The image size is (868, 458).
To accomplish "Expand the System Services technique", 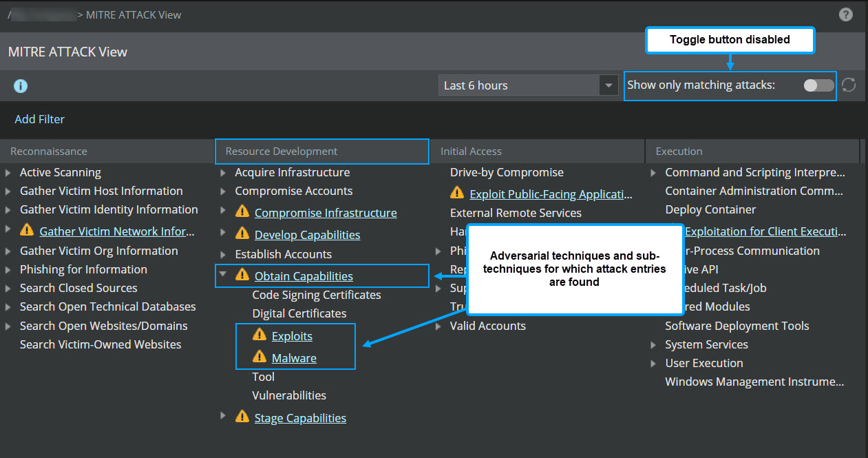I will click(653, 345).
